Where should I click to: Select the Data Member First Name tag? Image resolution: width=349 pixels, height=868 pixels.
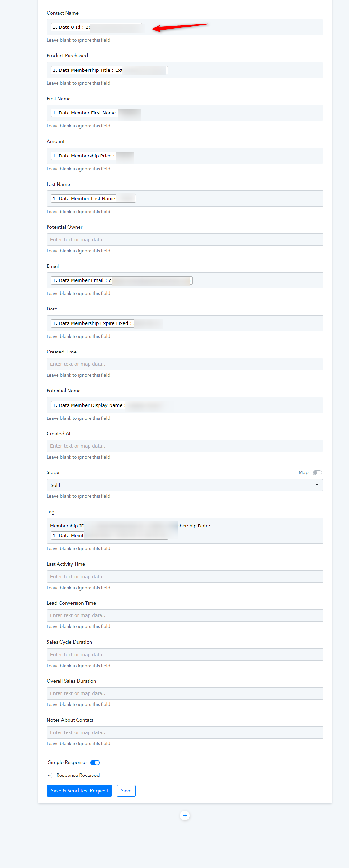tap(96, 113)
